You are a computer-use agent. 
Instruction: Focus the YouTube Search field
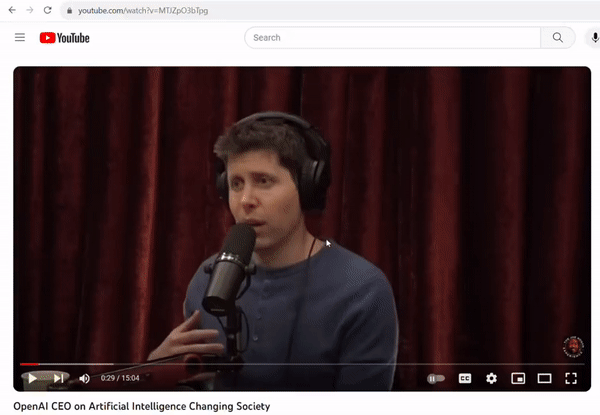[392, 37]
